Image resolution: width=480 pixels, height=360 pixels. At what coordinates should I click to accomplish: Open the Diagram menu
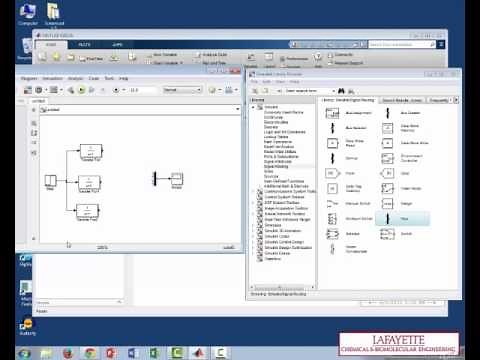pyautogui.click(x=29, y=78)
